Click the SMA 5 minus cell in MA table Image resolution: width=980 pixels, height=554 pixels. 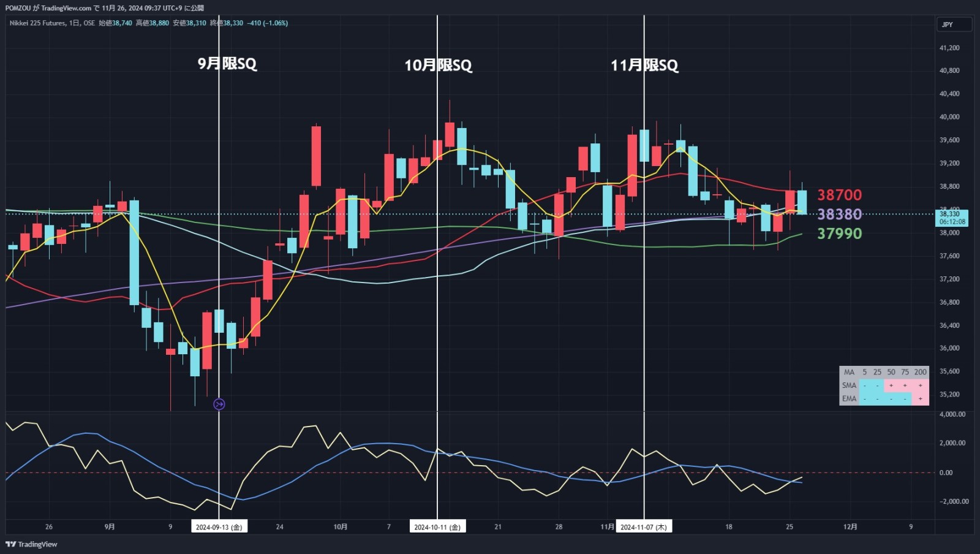pyautogui.click(x=865, y=385)
